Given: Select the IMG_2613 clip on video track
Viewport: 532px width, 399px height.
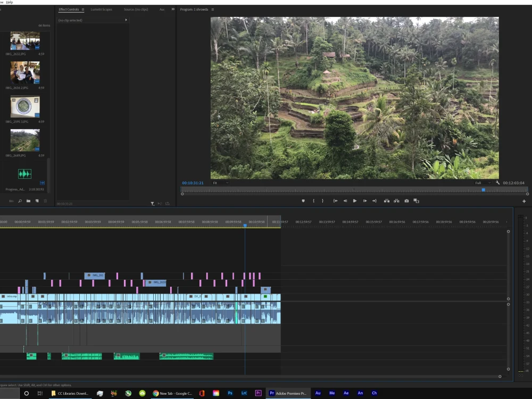Looking at the screenshot, I should tap(156, 282).
